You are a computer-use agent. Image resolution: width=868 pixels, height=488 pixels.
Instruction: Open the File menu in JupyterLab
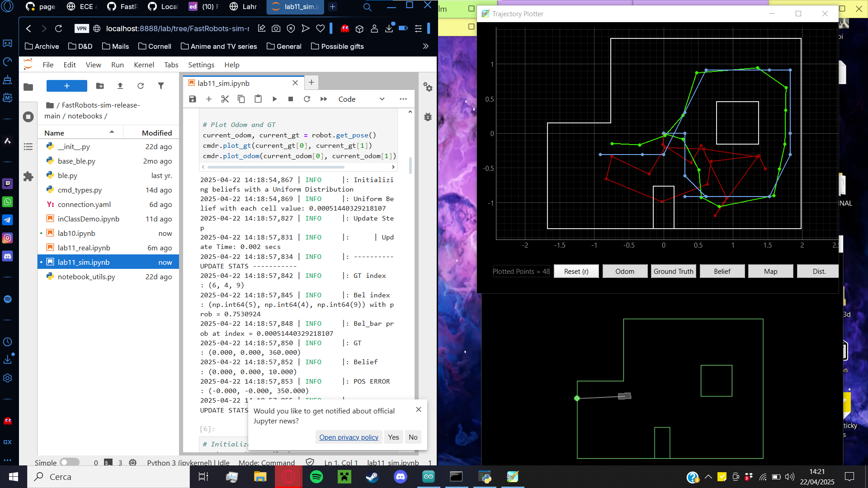click(x=48, y=65)
